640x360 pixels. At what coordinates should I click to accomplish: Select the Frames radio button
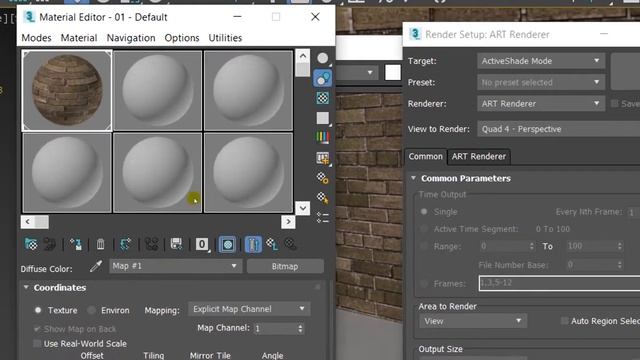point(424,283)
